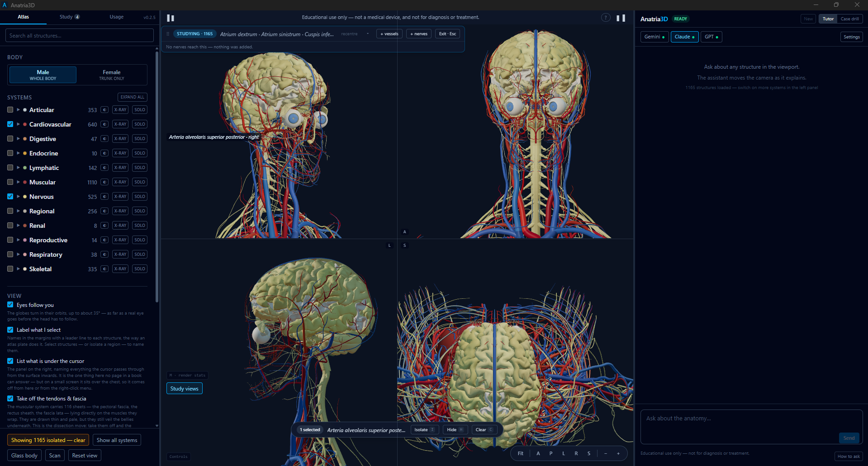
Task: Click the Muscular row opacity icon
Action: pyautogui.click(x=104, y=182)
